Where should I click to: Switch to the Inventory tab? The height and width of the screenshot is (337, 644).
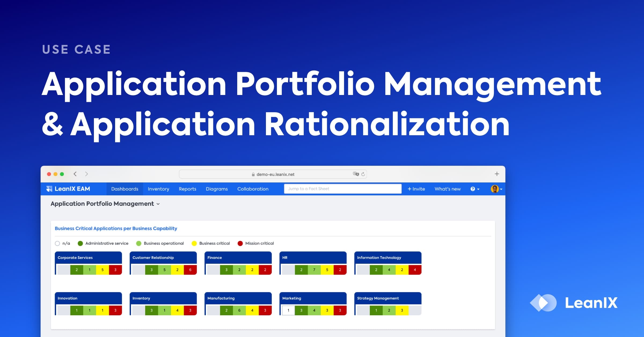click(x=158, y=189)
